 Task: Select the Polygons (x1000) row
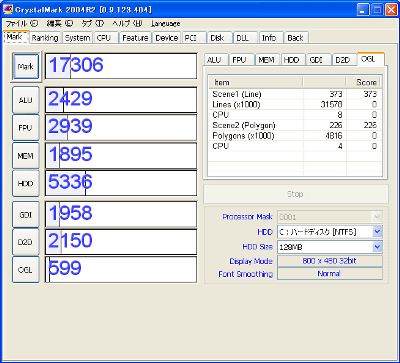[x=295, y=136]
